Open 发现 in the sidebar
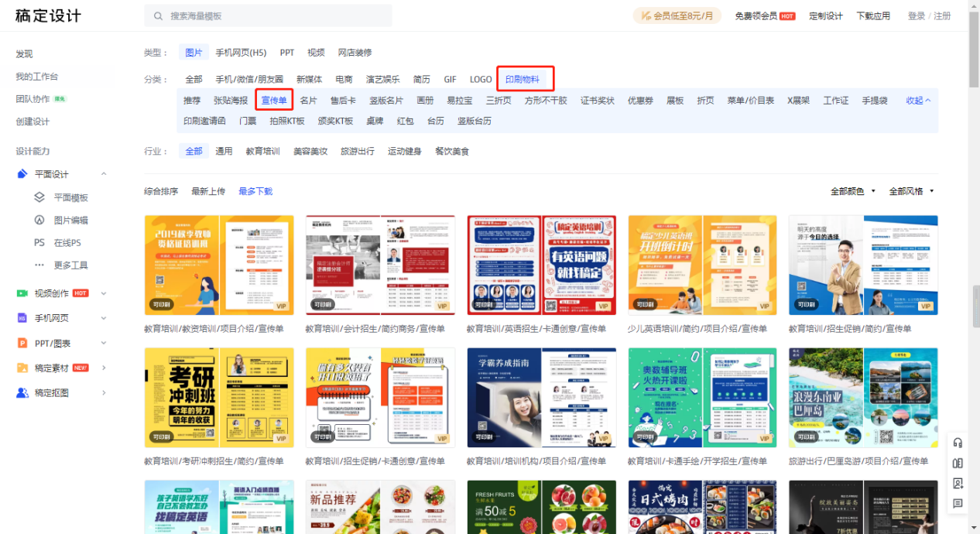The image size is (980, 534). pos(24,54)
